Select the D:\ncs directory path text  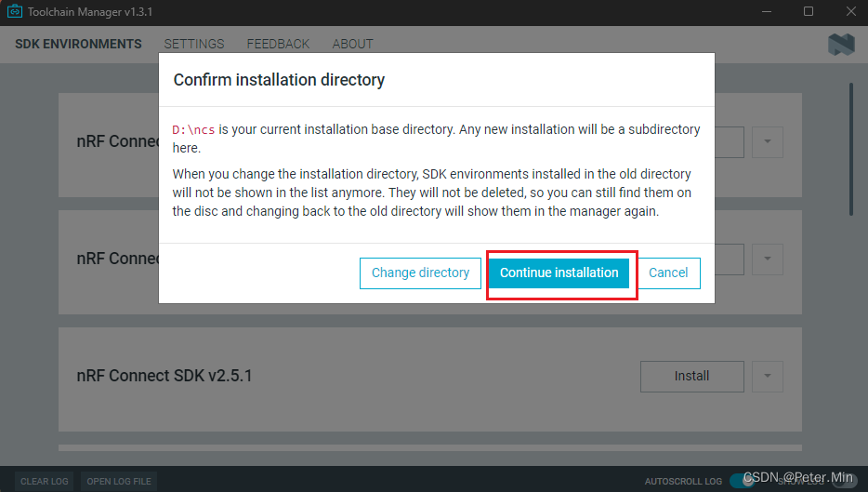pos(193,129)
